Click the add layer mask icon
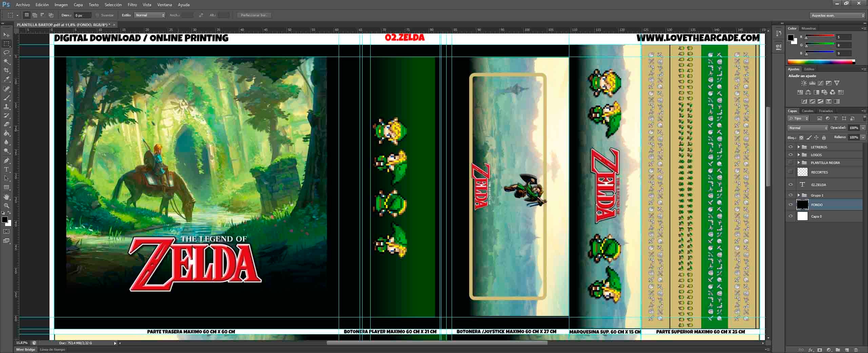The height and width of the screenshot is (353, 868). (820, 350)
